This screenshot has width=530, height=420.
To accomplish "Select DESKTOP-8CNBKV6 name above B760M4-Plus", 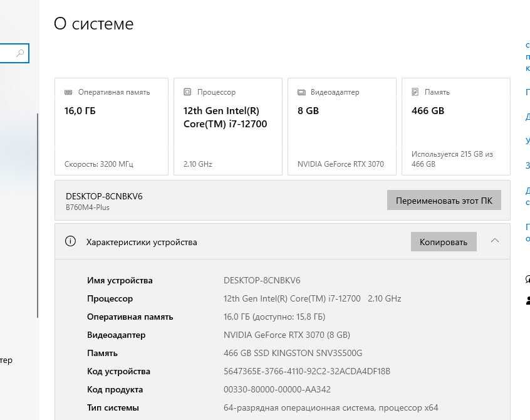I will coord(104,196).
